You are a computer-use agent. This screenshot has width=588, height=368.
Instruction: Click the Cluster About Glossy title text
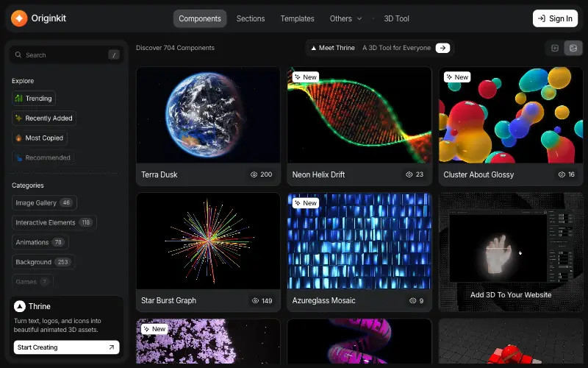478,174
